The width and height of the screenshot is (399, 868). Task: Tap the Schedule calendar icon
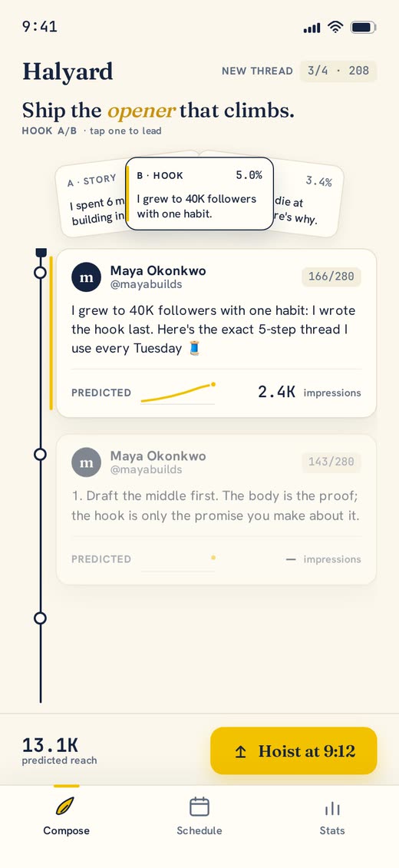(x=199, y=807)
